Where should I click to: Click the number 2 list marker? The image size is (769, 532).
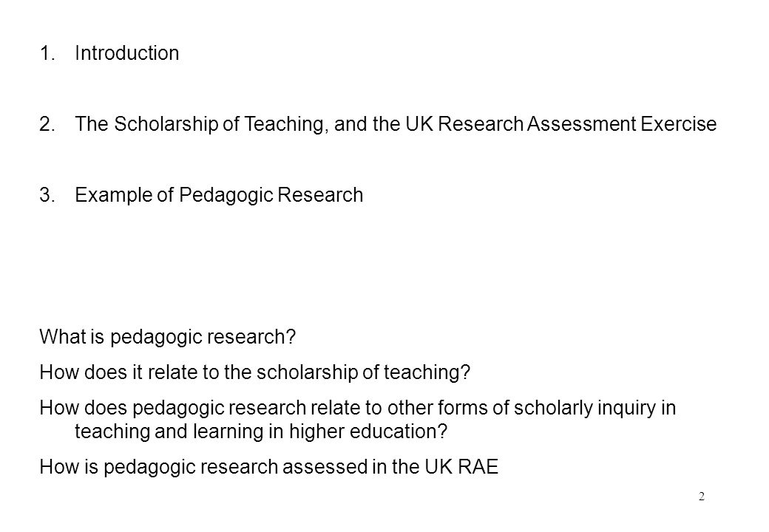pos(47,124)
